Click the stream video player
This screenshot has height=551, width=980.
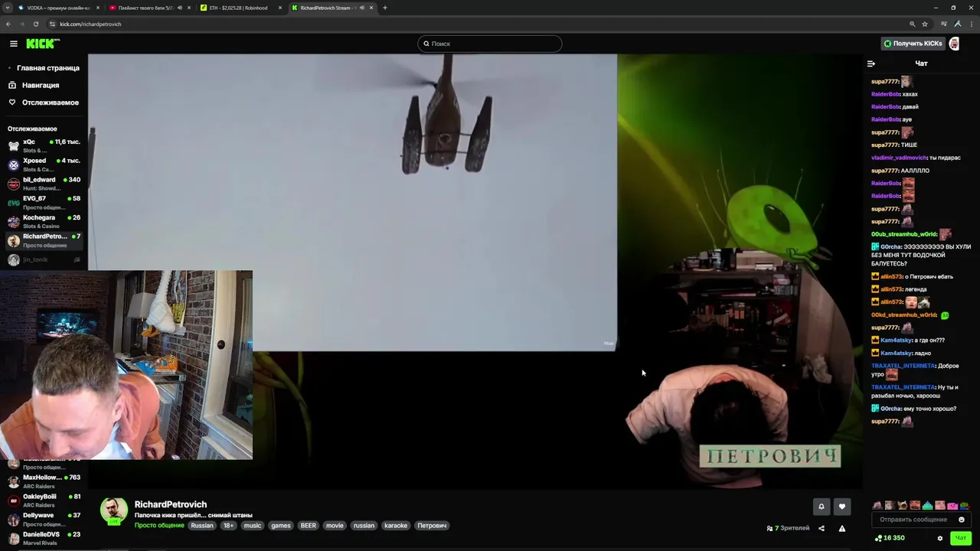[x=475, y=269]
